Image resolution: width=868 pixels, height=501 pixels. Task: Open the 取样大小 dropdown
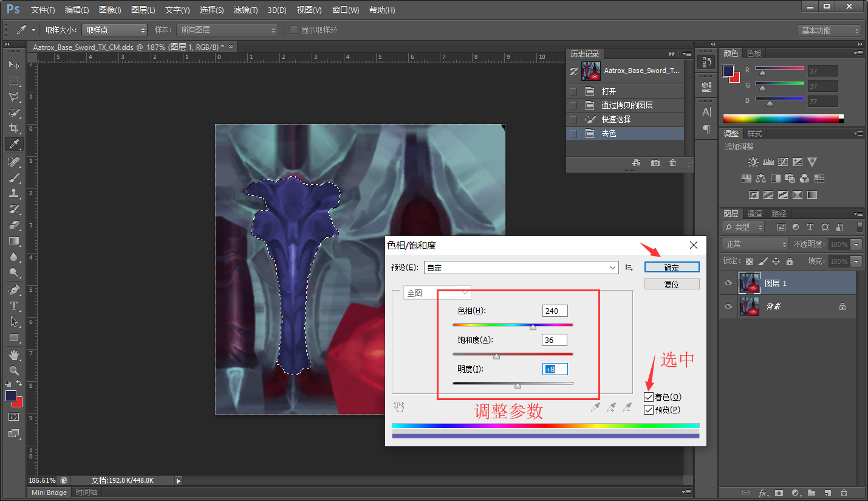114,30
